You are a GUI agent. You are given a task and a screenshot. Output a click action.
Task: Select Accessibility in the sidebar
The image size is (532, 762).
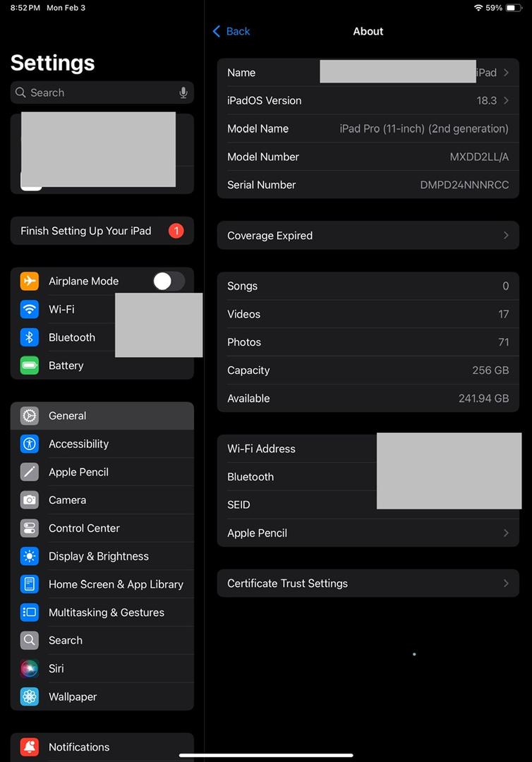click(102, 444)
